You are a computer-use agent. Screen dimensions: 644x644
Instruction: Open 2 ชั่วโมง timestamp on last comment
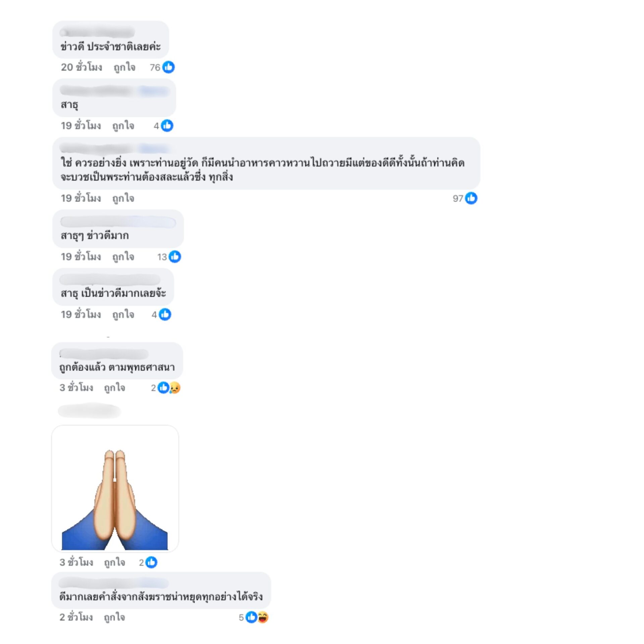point(76,617)
